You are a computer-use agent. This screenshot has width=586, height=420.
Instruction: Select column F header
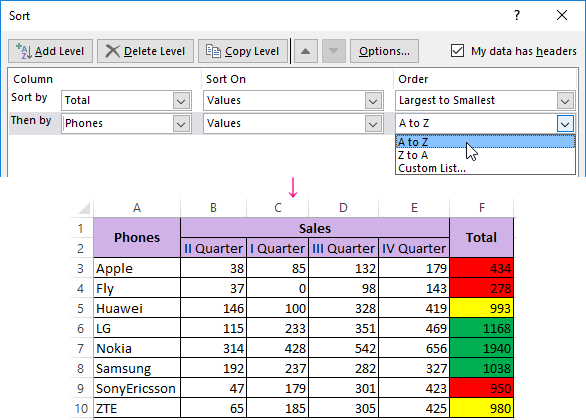[482, 208]
